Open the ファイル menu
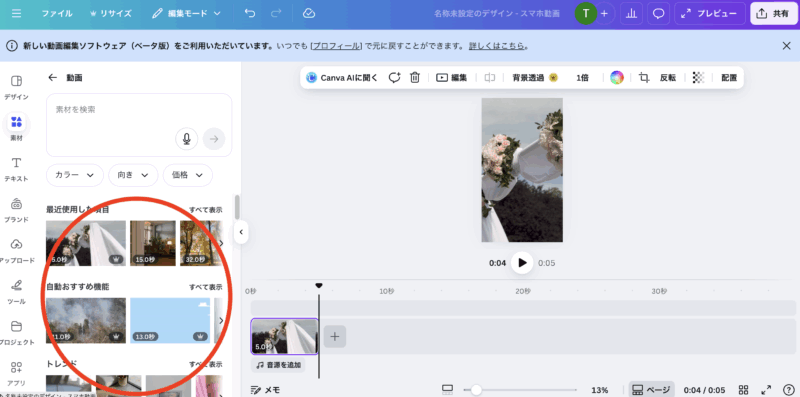 pyautogui.click(x=57, y=14)
